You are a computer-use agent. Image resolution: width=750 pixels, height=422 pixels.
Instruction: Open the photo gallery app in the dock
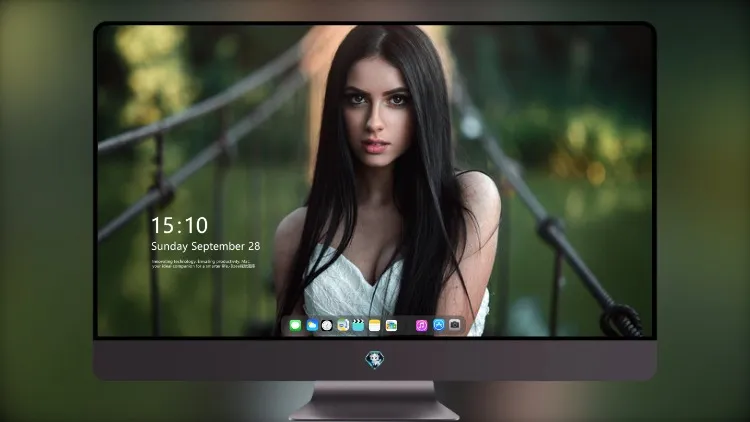coord(391,325)
